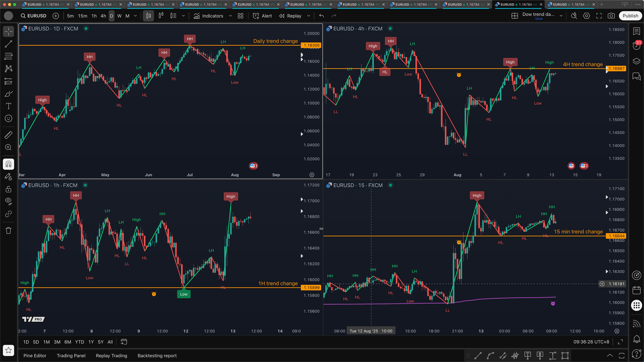Toggle hide all drawings eye icon
This screenshot has height=362, width=644.
pos(9,201)
